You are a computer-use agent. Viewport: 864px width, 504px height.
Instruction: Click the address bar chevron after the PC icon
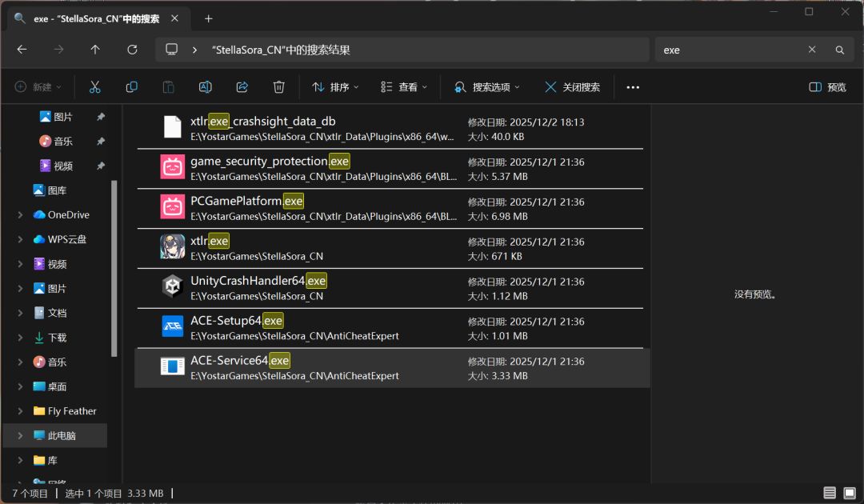[x=194, y=50]
